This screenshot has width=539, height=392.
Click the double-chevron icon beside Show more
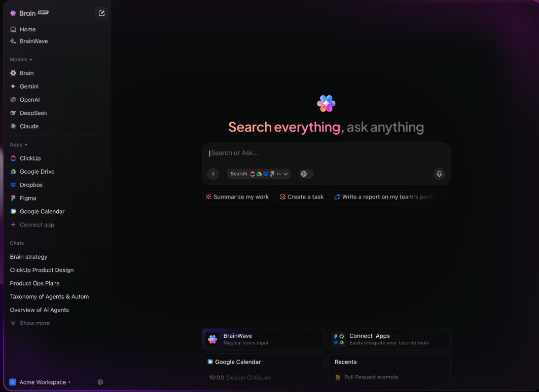tap(13, 323)
